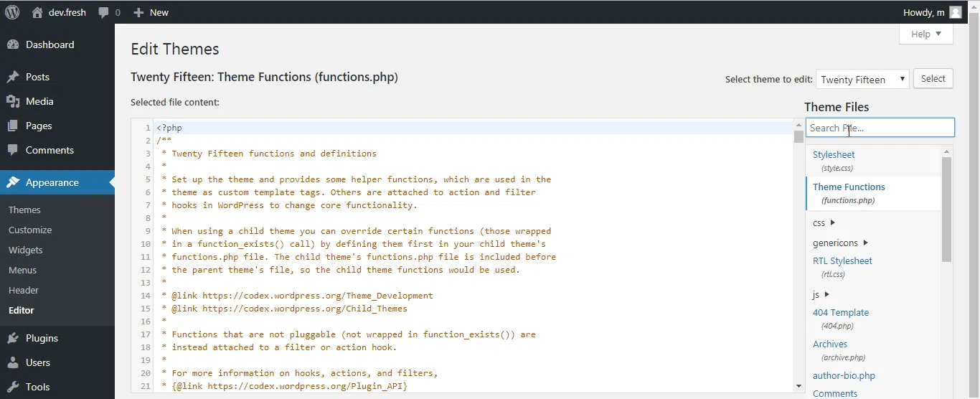The image size is (980, 399).
Task: Open the dev.fresh site home icon
Action: click(37, 12)
